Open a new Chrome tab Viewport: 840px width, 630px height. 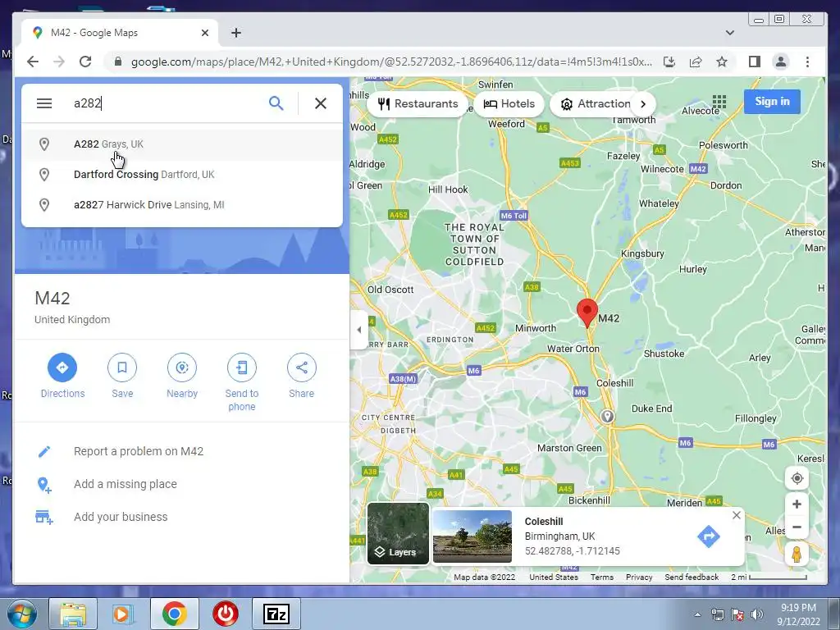[235, 33]
